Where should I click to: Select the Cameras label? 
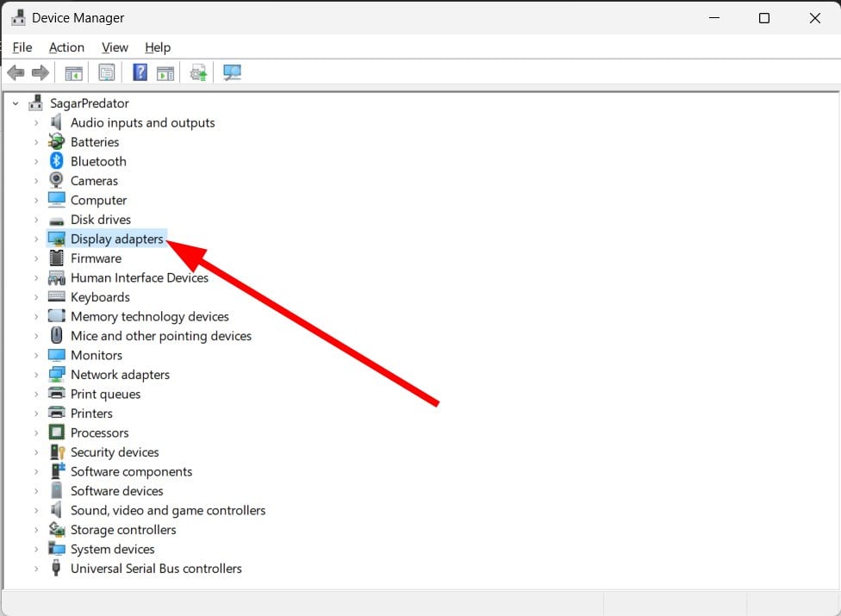[x=95, y=180]
